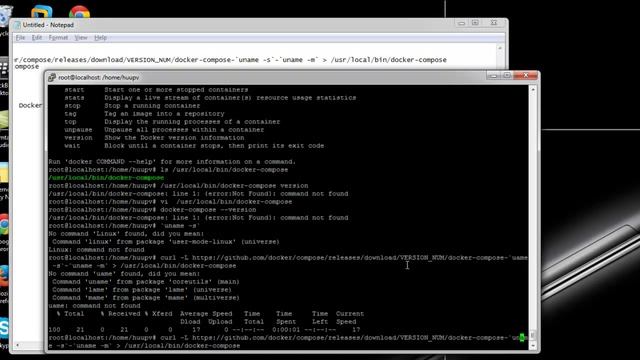Click 'Run docker COMMAND --help' terminal line
Screen dimensions: 640x360
tap(172, 162)
